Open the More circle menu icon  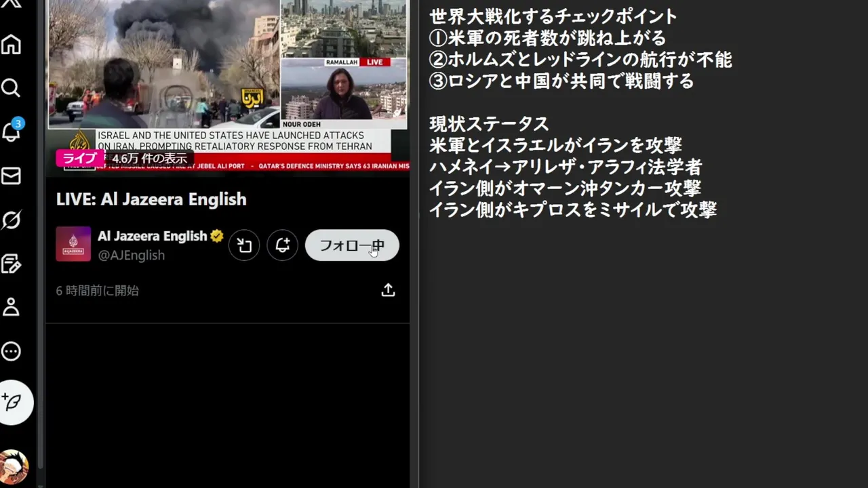tap(11, 351)
